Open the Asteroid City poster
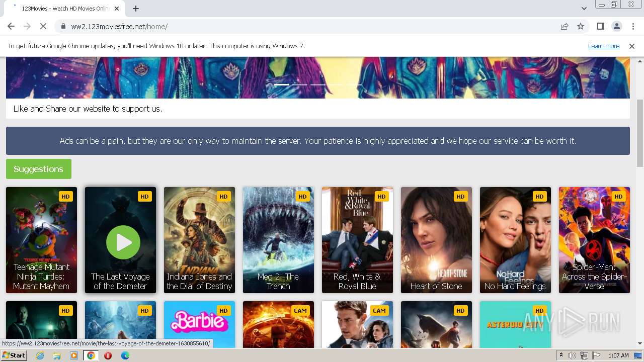Image resolution: width=644 pixels, height=362 pixels. [x=515, y=324]
